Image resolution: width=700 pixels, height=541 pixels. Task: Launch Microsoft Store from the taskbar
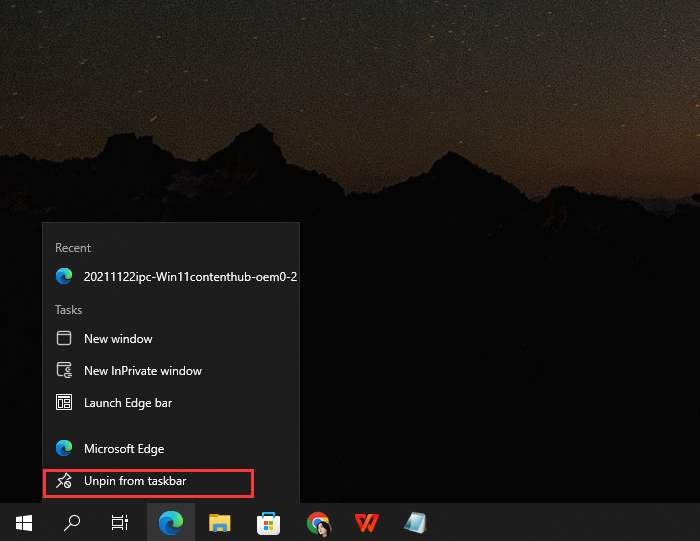pos(269,522)
